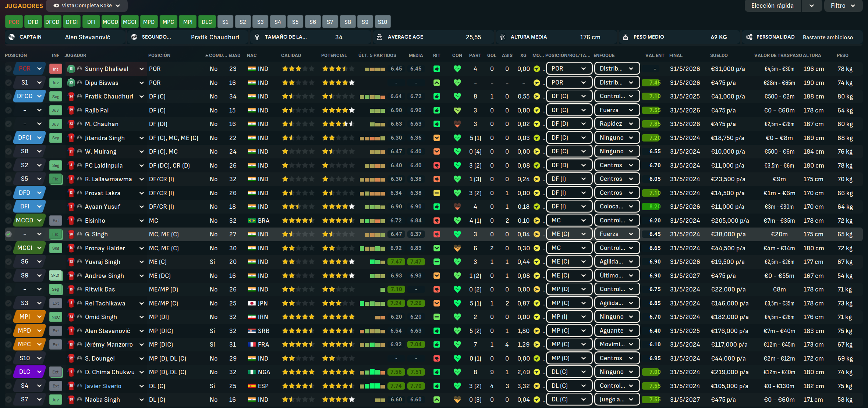Open Javier Siverio's player profile link
The image size is (868, 408).
pos(103,386)
